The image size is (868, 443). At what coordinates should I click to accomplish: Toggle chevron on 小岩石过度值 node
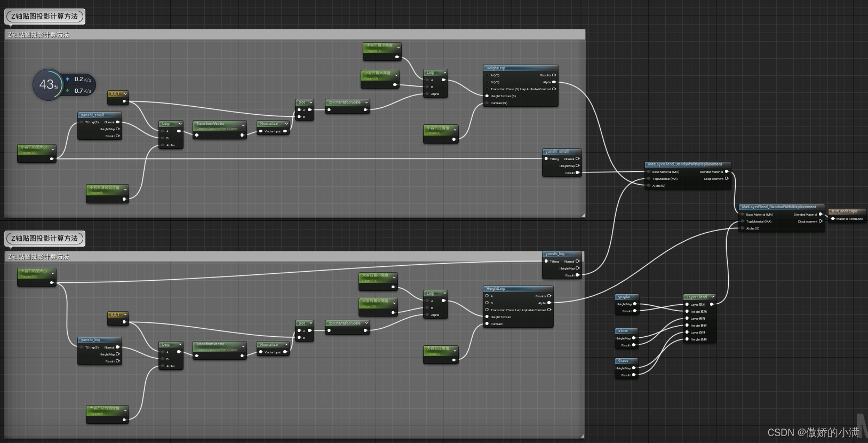click(x=455, y=130)
